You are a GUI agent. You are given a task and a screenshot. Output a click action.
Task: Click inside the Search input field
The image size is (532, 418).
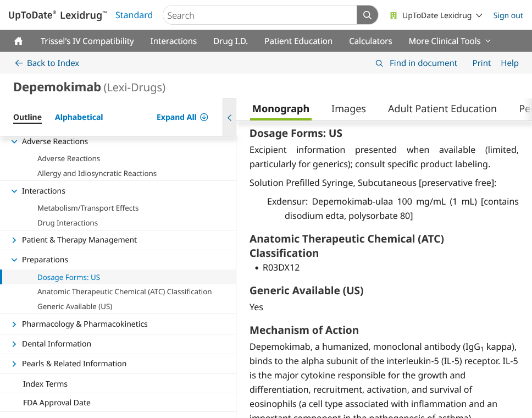(x=258, y=15)
